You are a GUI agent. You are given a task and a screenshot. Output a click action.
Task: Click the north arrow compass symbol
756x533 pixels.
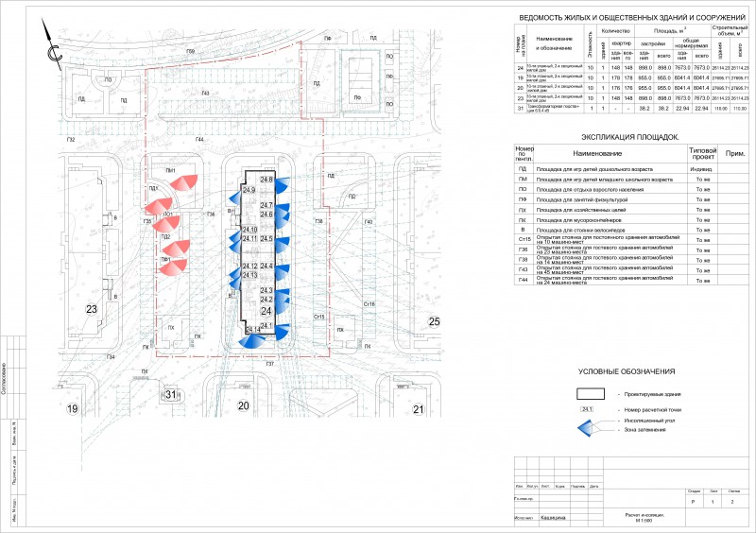click(x=53, y=44)
